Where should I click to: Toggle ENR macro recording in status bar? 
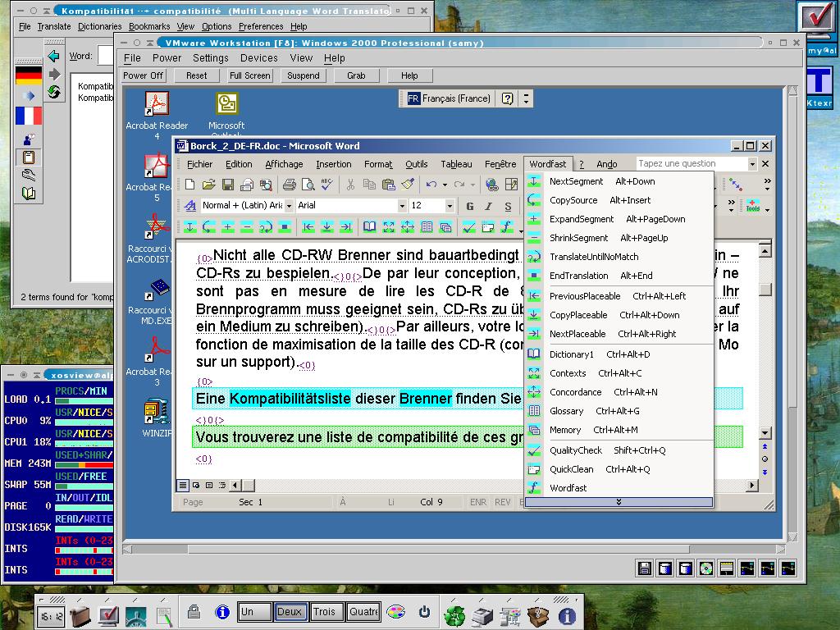tap(478, 502)
